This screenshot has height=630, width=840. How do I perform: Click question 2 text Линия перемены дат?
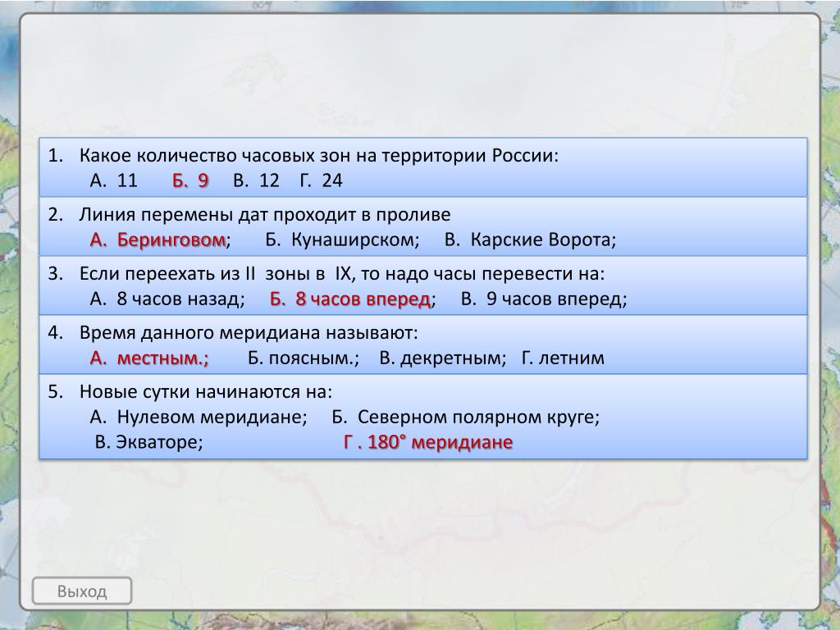pyautogui.click(x=265, y=215)
